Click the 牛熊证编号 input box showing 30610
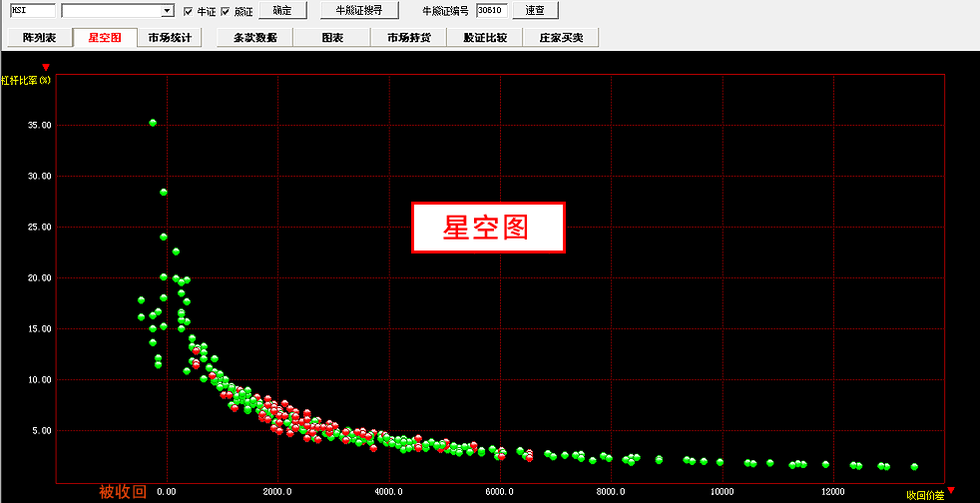This screenshot has height=503, width=980. pyautogui.click(x=493, y=11)
